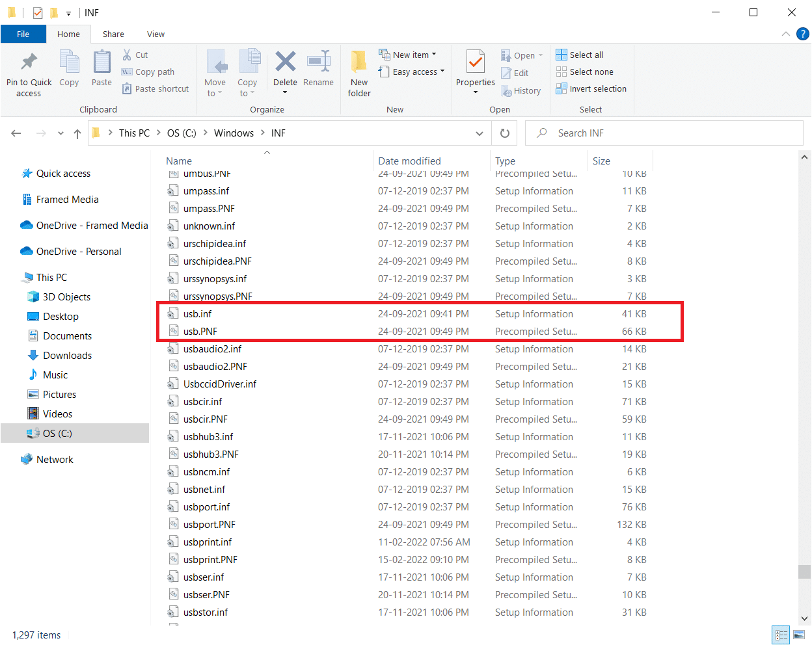Switch to Large icons view layout
The image size is (812, 645).
[800, 635]
